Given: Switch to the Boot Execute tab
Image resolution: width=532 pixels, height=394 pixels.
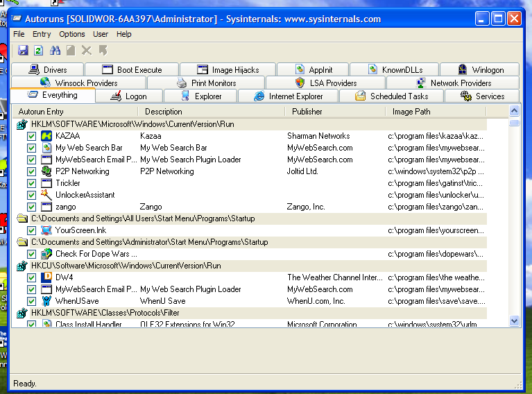Looking at the screenshot, I should [x=132, y=69].
